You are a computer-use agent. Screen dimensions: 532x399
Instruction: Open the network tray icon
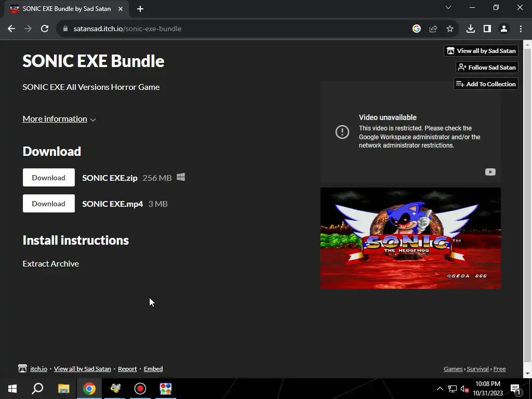(x=453, y=389)
